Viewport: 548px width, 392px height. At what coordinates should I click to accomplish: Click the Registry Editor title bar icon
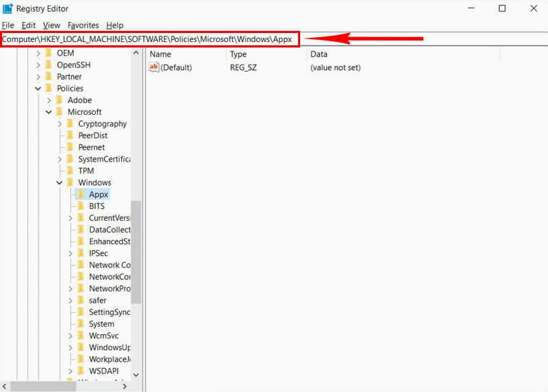[8, 9]
